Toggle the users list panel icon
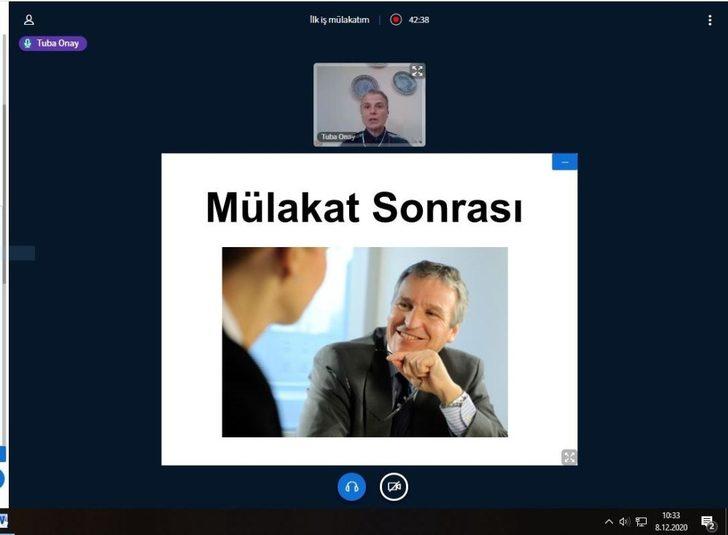Viewport: 728px width, 535px height. (x=28, y=20)
